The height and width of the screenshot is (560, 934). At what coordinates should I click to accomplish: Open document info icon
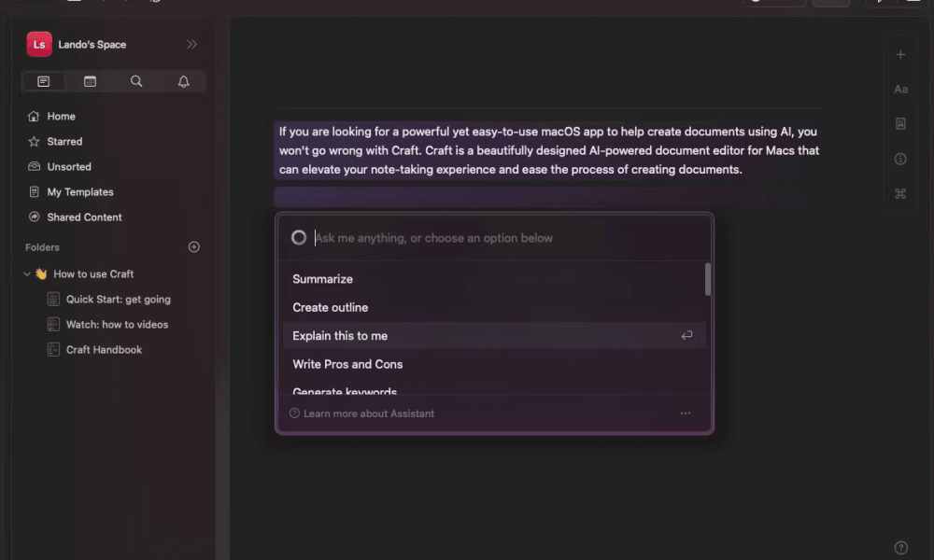point(900,159)
